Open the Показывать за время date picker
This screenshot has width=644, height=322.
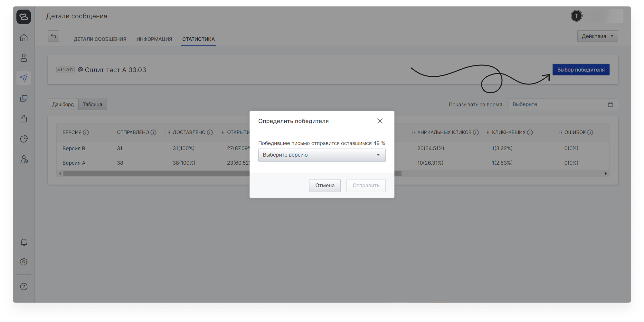[563, 104]
